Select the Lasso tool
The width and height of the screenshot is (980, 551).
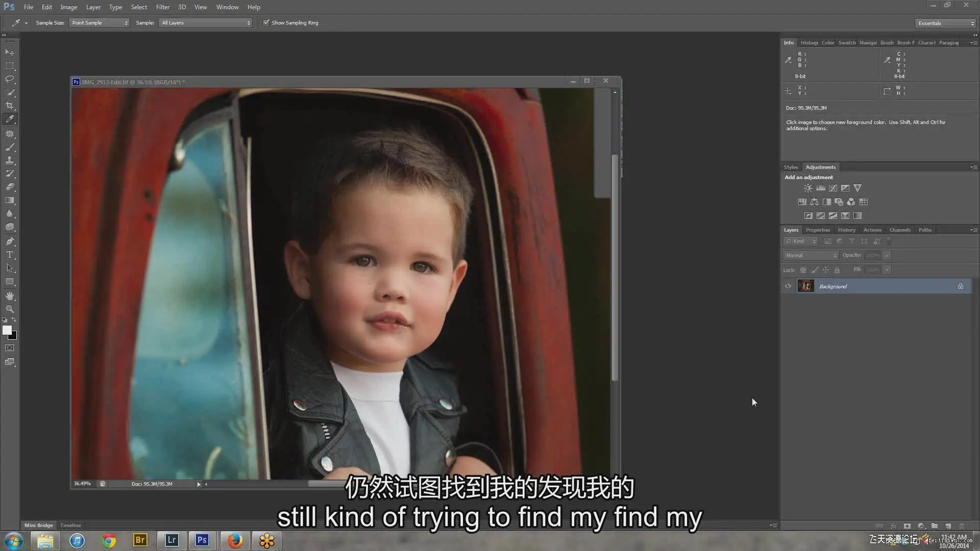point(10,79)
